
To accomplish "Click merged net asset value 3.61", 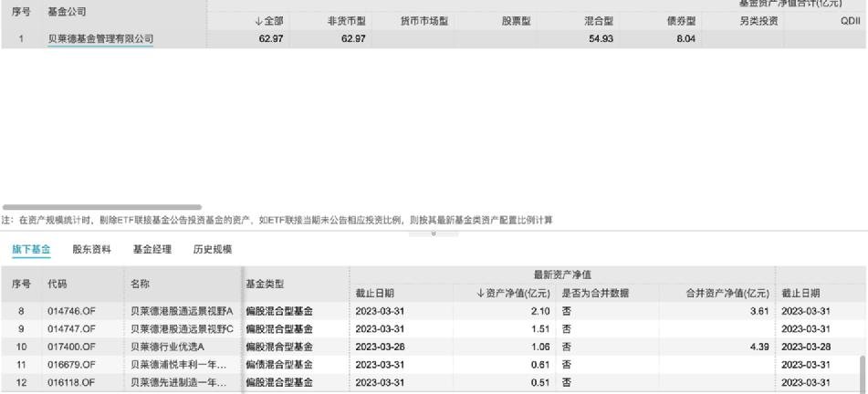I will pyautogui.click(x=759, y=312).
